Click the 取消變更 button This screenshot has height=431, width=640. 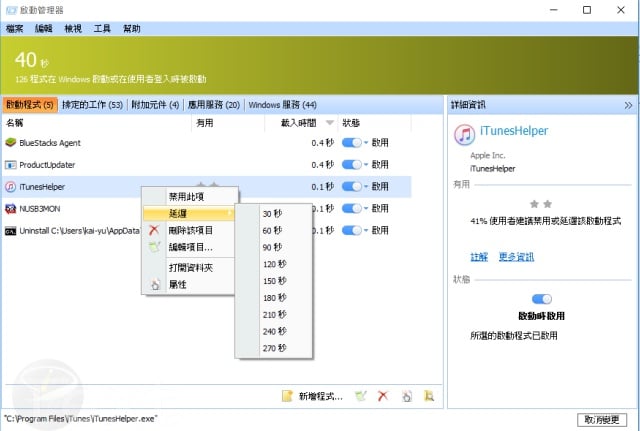[x=604, y=418]
